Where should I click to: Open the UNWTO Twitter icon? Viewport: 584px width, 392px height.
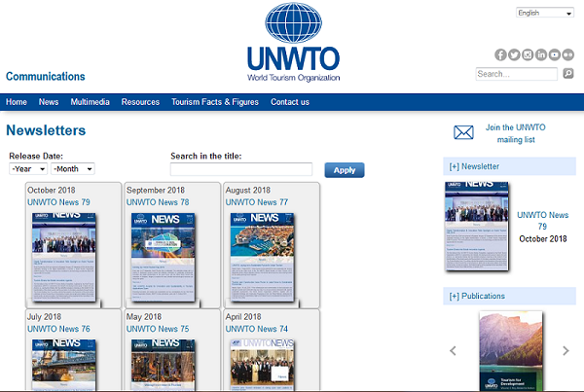(514, 54)
